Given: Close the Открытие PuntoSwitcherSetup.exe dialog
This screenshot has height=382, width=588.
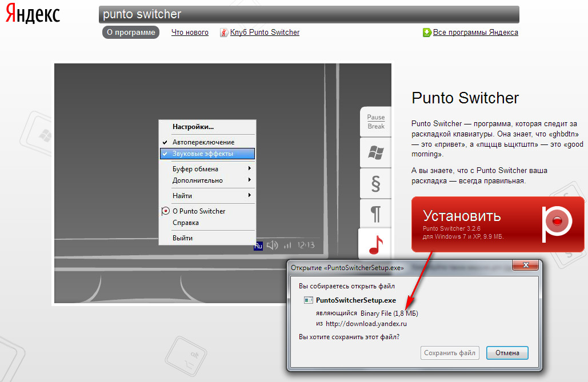Looking at the screenshot, I should pyautogui.click(x=525, y=265).
